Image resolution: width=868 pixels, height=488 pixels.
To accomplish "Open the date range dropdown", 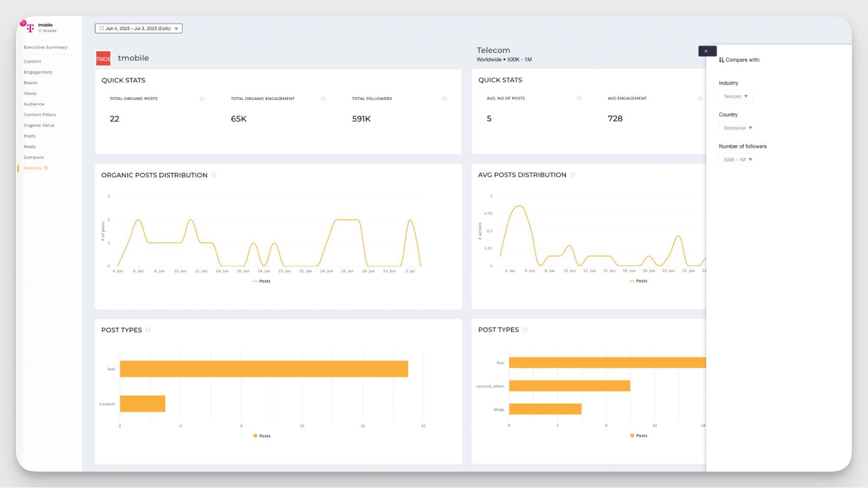I will tap(139, 29).
